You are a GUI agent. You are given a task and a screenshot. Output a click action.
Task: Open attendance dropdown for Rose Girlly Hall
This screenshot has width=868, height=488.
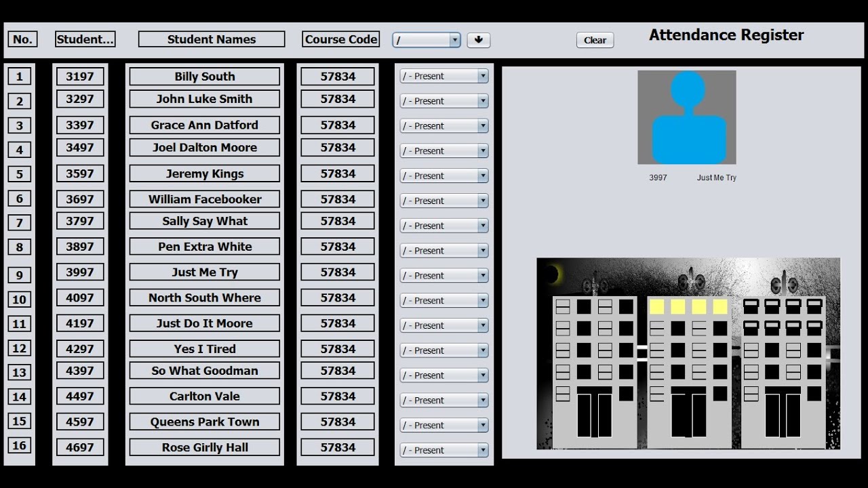pos(444,450)
